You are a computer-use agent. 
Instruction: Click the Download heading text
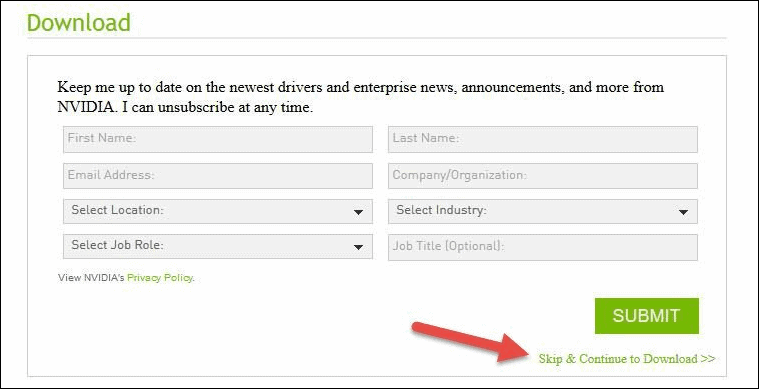[x=78, y=23]
